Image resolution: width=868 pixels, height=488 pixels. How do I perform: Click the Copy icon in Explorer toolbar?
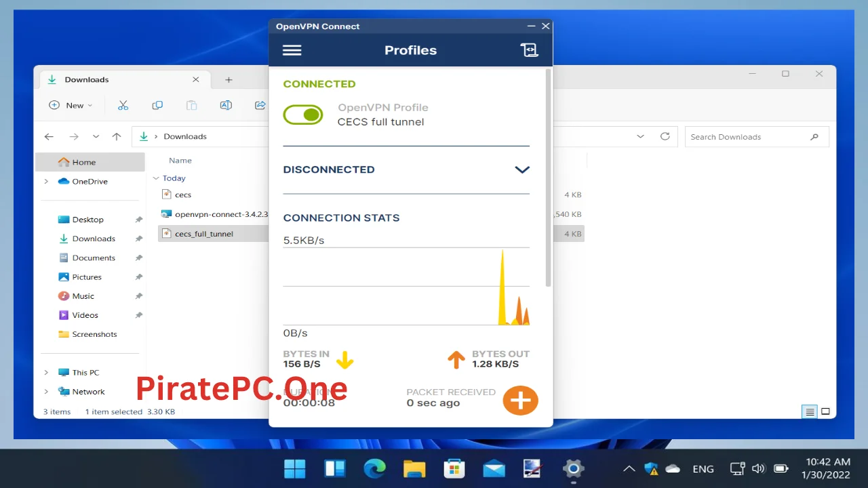coord(157,105)
